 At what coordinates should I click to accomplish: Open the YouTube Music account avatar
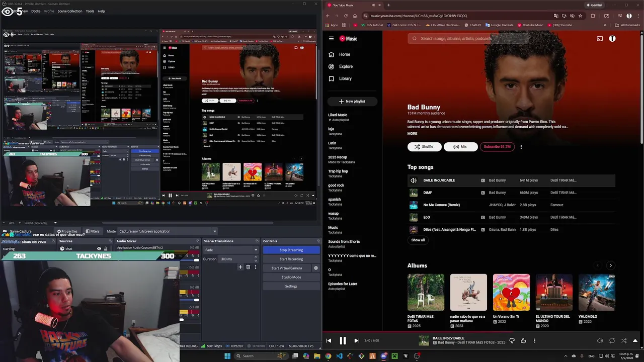pyautogui.click(x=612, y=39)
